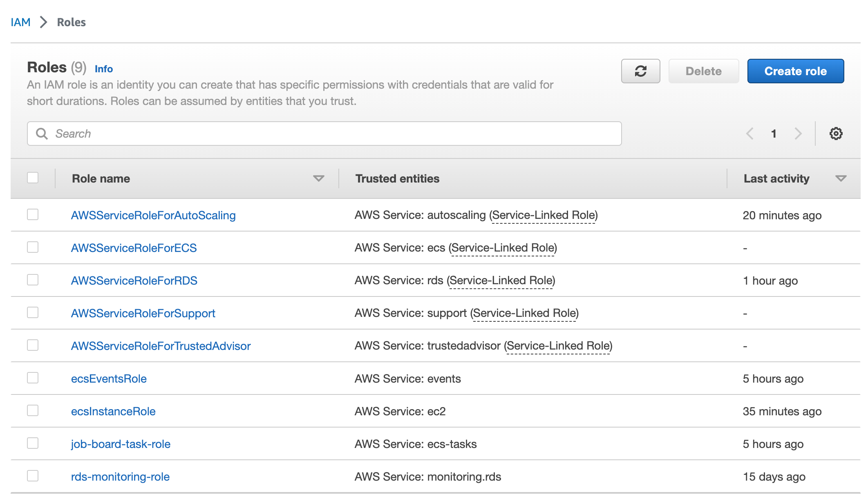Click '35 minutes ago' activity cell

tap(782, 411)
